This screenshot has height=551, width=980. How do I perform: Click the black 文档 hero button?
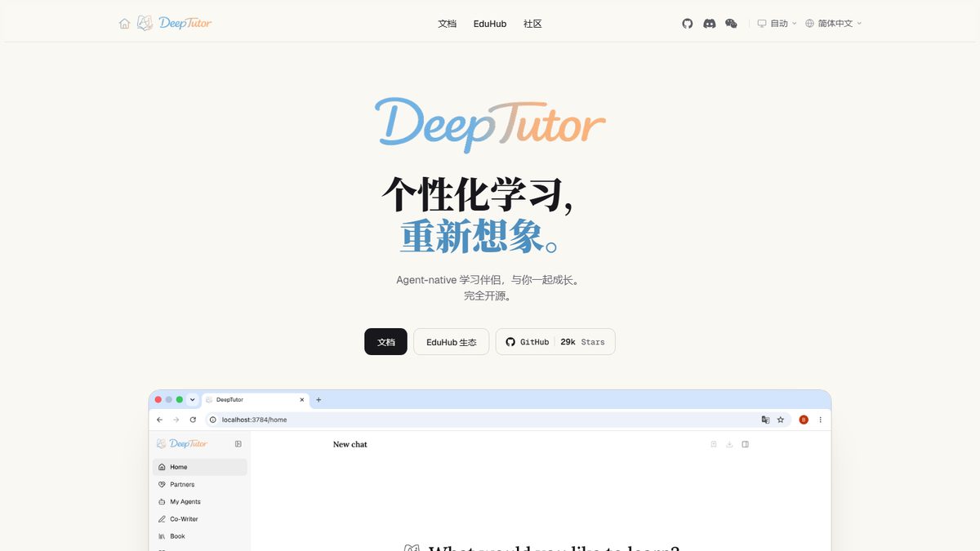[385, 342]
